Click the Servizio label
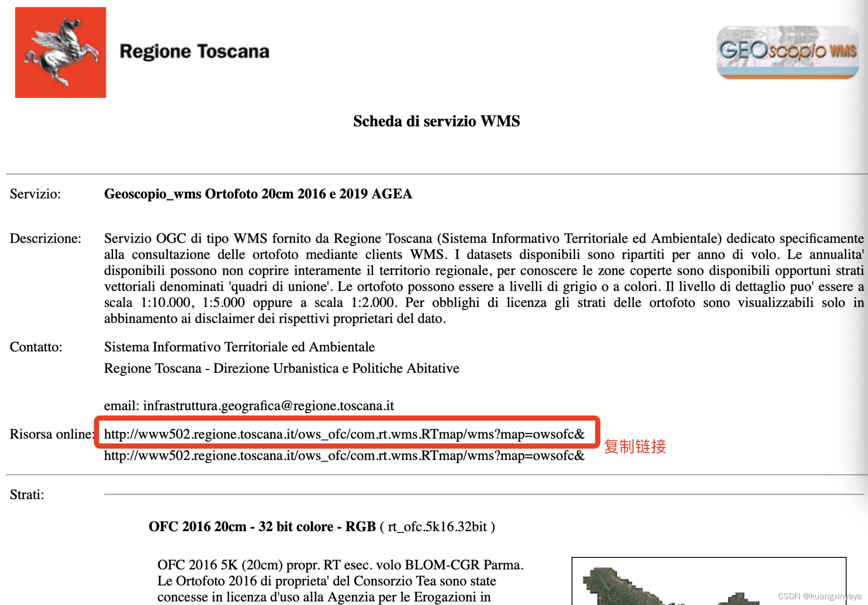 pos(35,194)
